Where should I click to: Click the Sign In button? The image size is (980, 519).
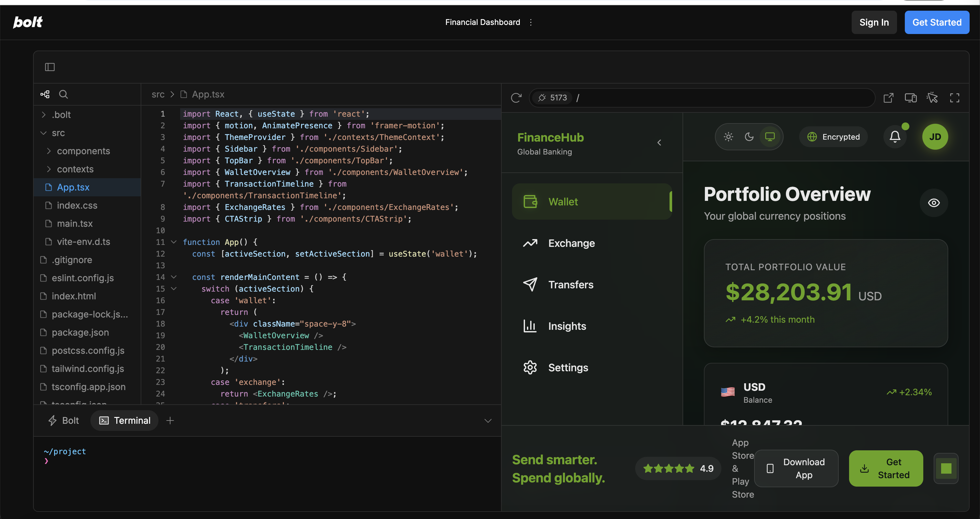[x=874, y=22]
